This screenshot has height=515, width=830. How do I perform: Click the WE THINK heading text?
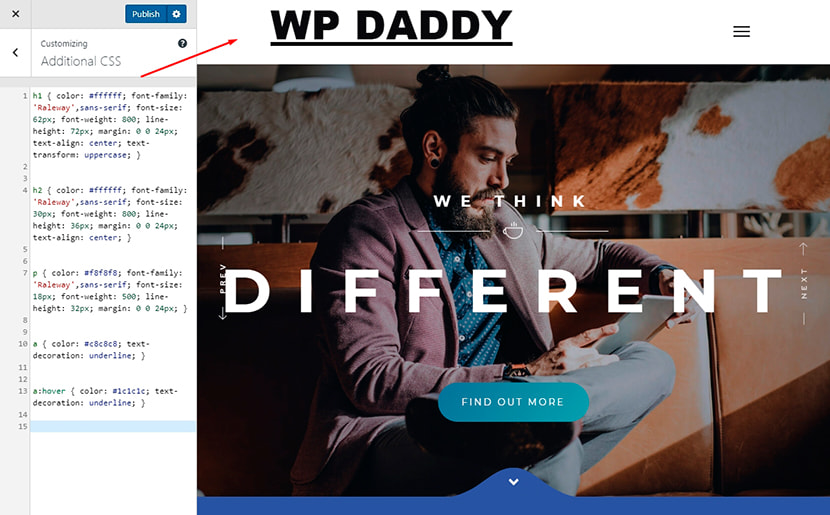click(x=510, y=201)
